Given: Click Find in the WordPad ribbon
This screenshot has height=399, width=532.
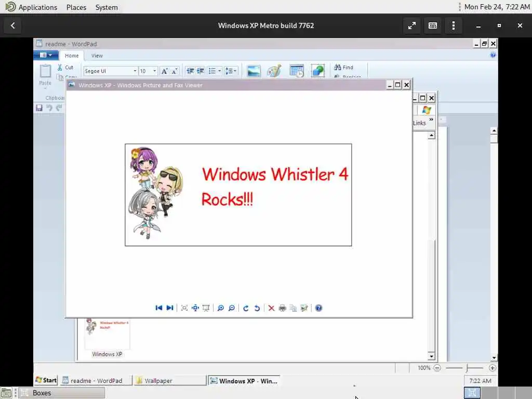Looking at the screenshot, I should click(344, 67).
